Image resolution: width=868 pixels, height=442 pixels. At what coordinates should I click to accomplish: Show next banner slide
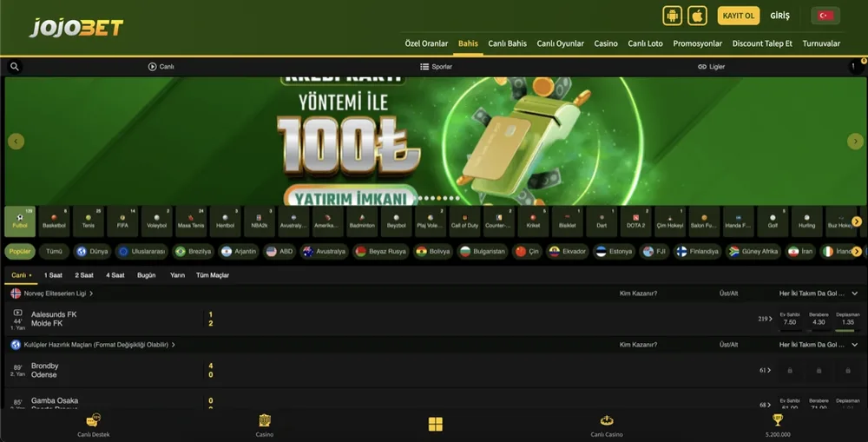(855, 142)
